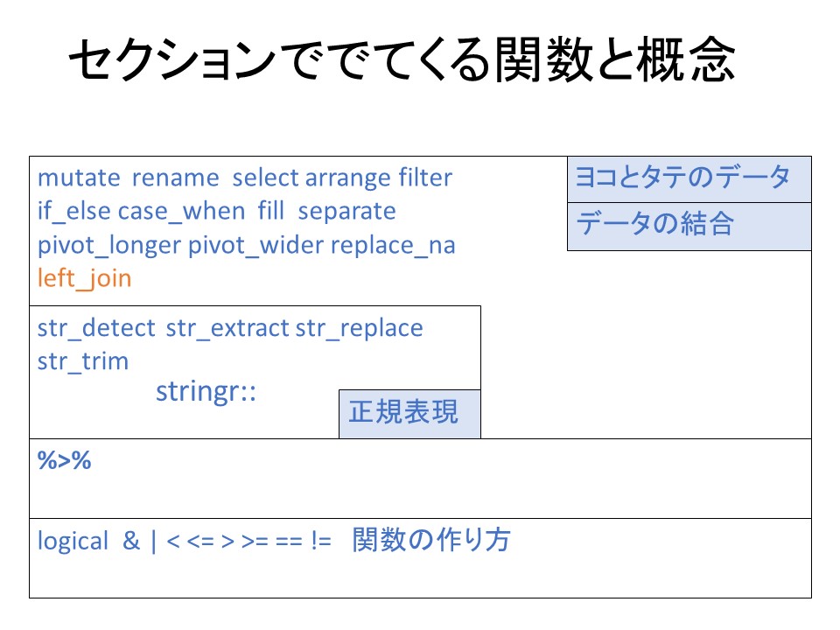Select the データの結合 box
Viewport: 840px width, 630px height.
click(689, 226)
